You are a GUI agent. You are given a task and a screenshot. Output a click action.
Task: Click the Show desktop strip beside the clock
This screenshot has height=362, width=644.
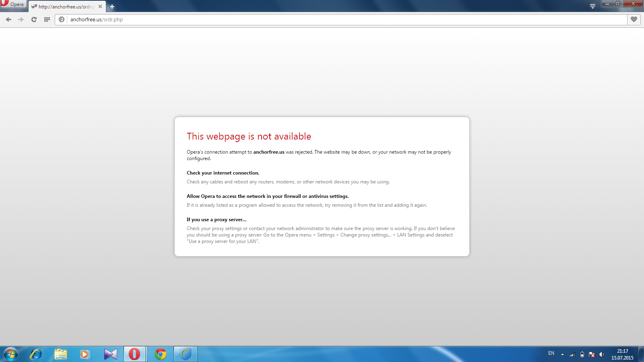point(641,354)
